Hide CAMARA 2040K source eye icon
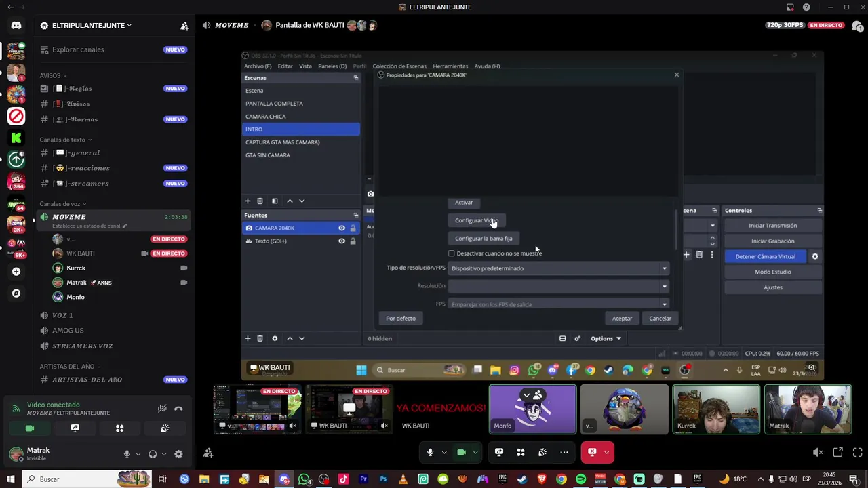This screenshot has width=868, height=488. coord(342,228)
